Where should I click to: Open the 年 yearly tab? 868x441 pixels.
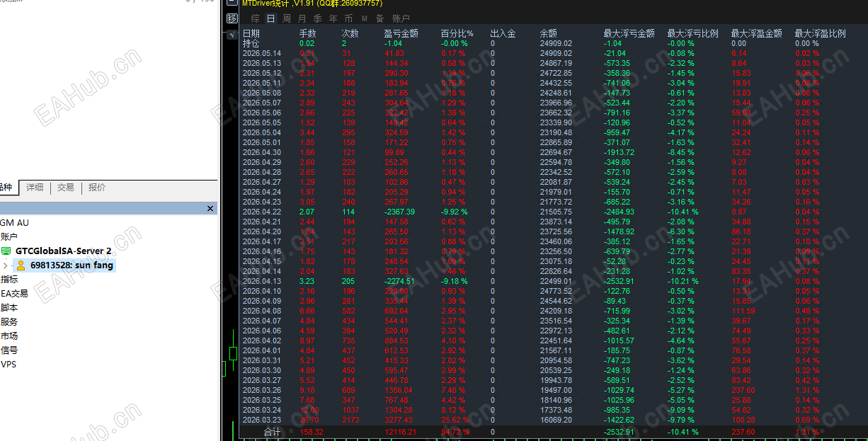tap(333, 18)
